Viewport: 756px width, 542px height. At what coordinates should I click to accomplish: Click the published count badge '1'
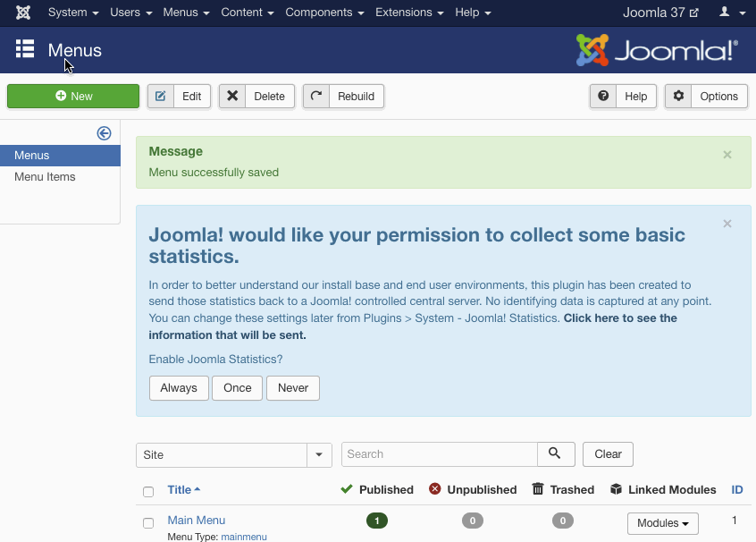coord(377,521)
